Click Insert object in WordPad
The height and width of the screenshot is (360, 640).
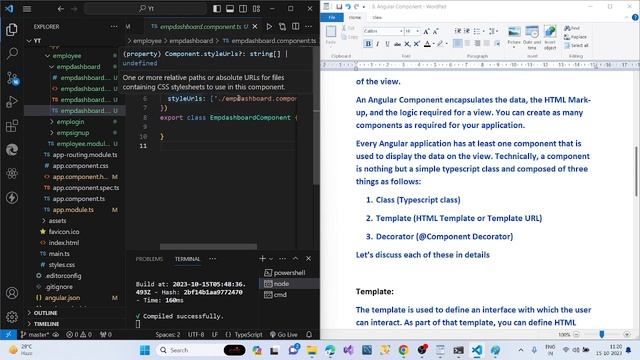(550, 38)
